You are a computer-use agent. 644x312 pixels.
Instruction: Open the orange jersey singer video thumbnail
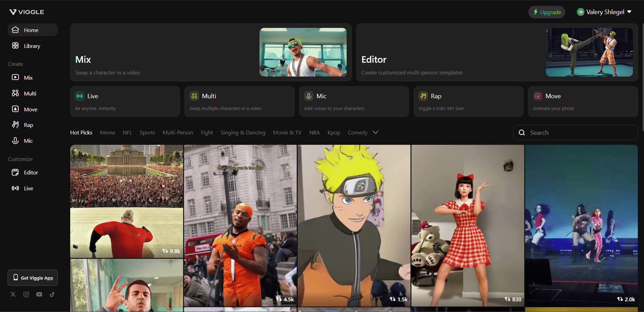[240, 225]
